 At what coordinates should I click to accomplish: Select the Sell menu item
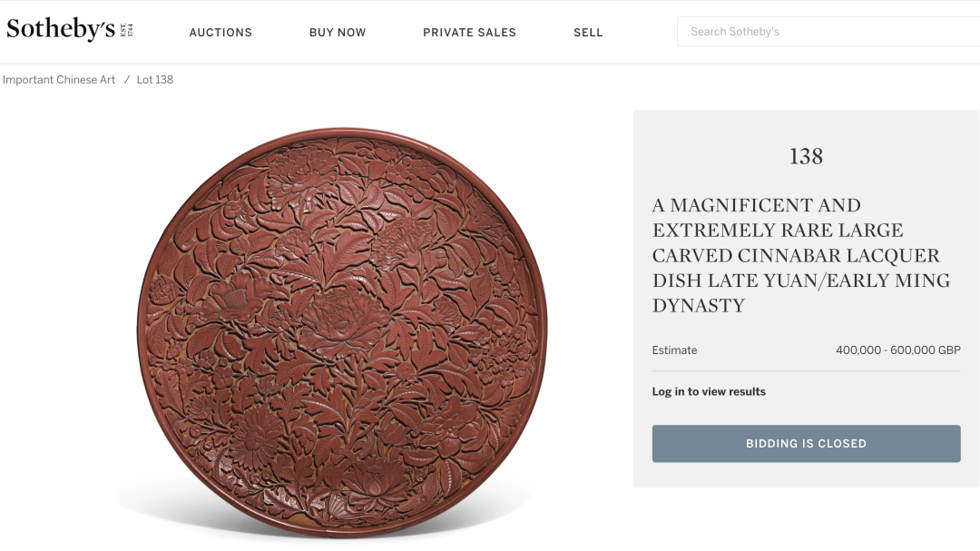click(588, 33)
